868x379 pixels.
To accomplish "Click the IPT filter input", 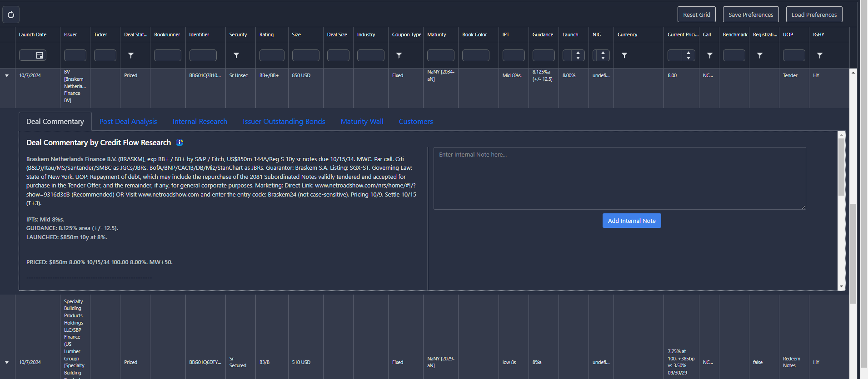I will (514, 55).
